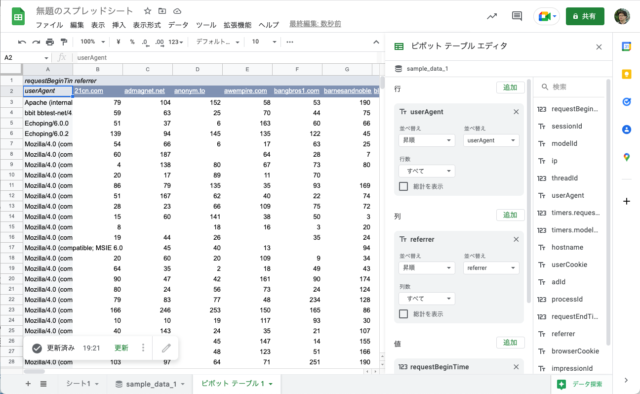The height and width of the screenshot is (394, 640).
Task: Click the 共有 share button
Action: 584,16
